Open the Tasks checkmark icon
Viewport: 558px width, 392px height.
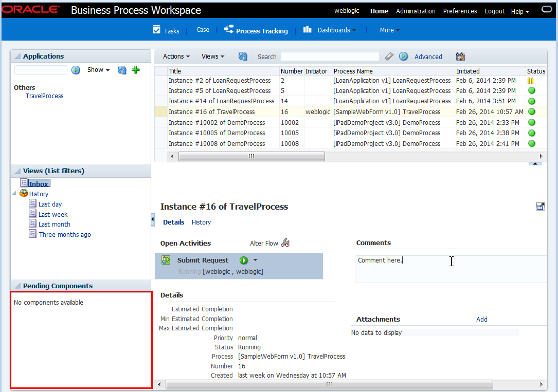click(156, 30)
